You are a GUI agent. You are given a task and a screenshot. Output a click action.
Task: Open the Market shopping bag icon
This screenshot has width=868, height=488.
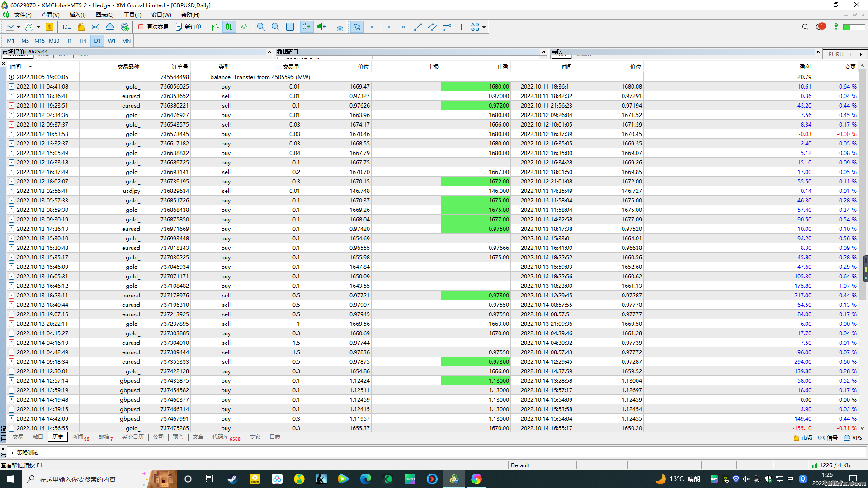pos(81,27)
